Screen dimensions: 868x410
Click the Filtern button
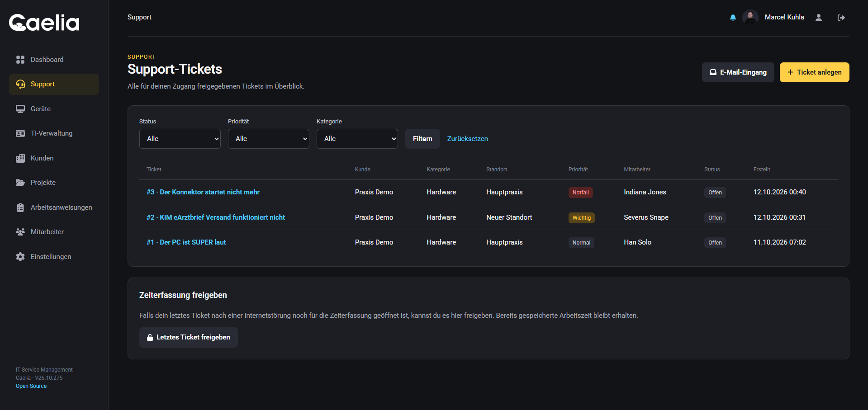pos(422,139)
